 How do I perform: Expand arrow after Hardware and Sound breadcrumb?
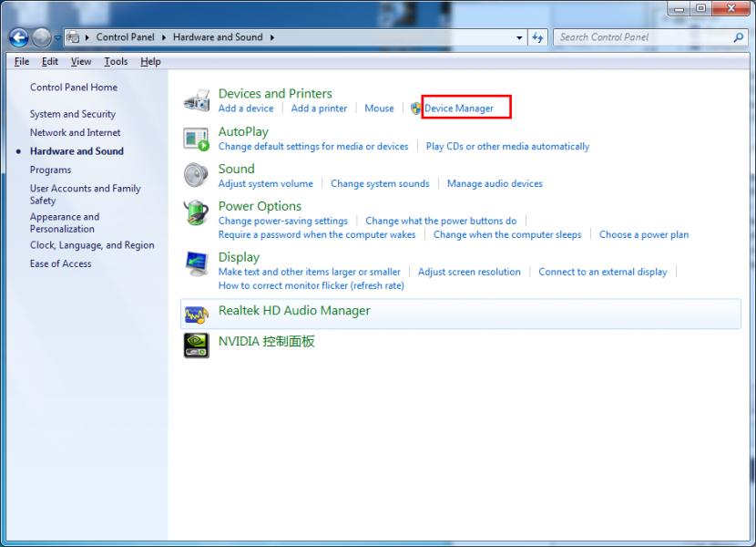click(x=272, y=37)
